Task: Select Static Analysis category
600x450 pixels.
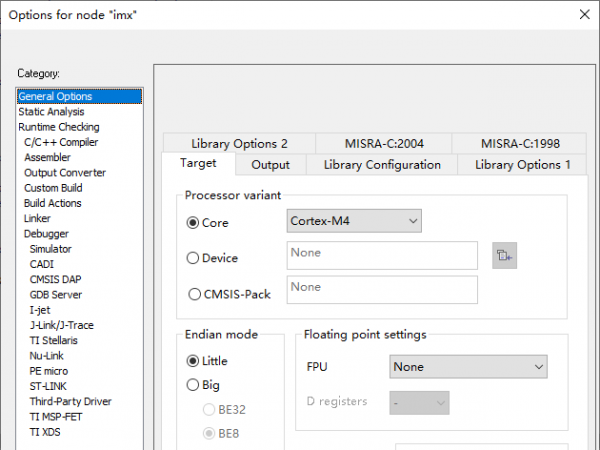Action: [x=51, y=112]
